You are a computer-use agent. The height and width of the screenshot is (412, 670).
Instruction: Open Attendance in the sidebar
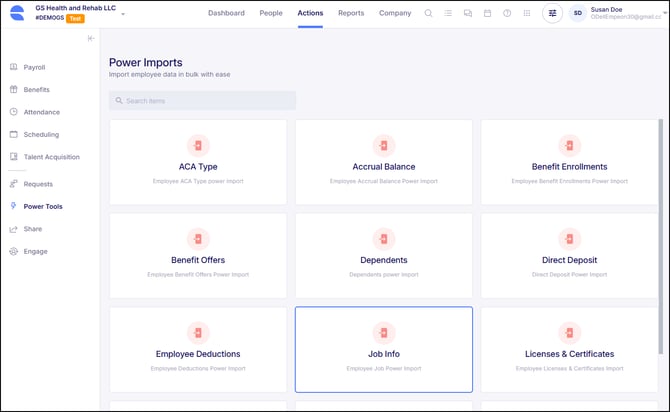[41, 112]
